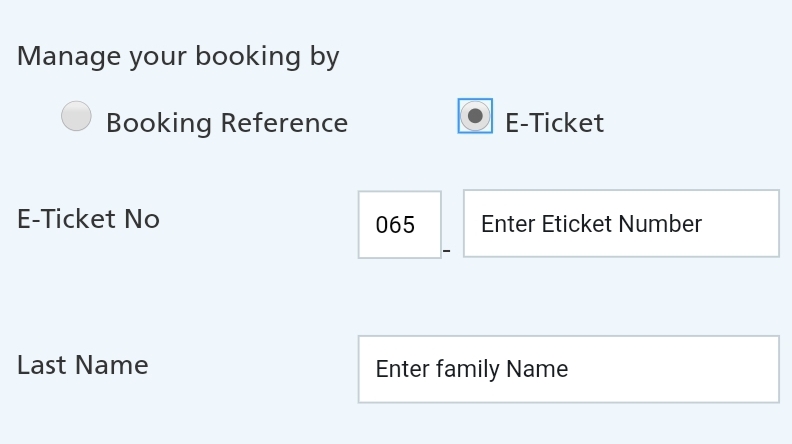Click the "Booking Reference" option label
792x444 pixels.
227,123
